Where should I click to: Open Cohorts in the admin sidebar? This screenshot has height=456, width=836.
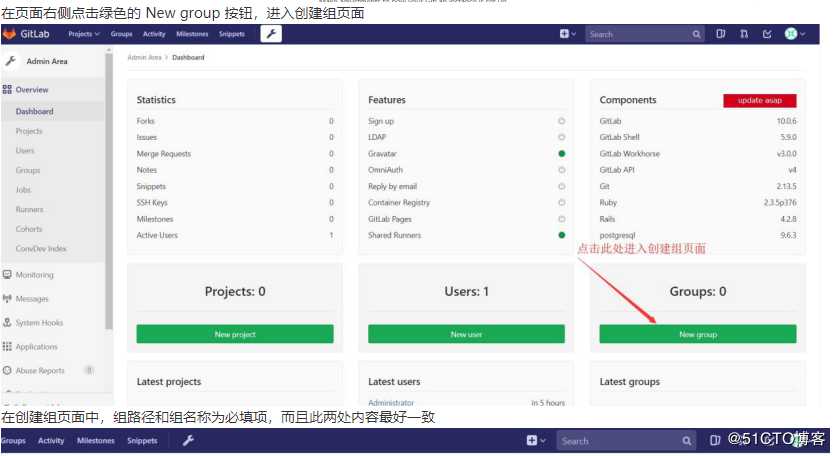tap(29, 229)
